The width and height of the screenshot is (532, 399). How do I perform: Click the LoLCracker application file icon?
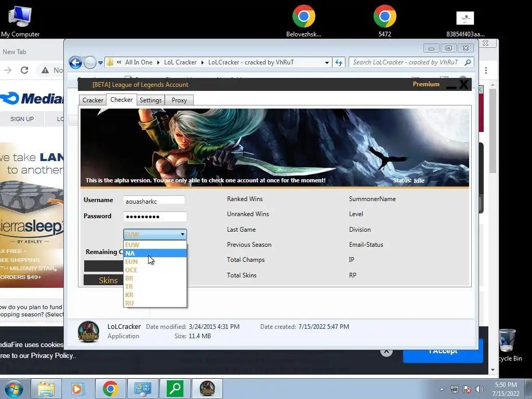point(88,331)
